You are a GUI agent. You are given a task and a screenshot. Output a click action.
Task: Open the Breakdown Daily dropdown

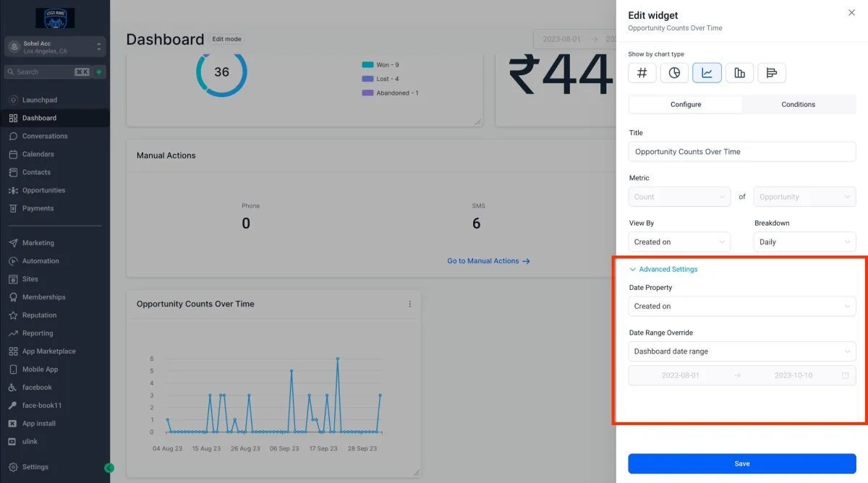click(805, 242)
